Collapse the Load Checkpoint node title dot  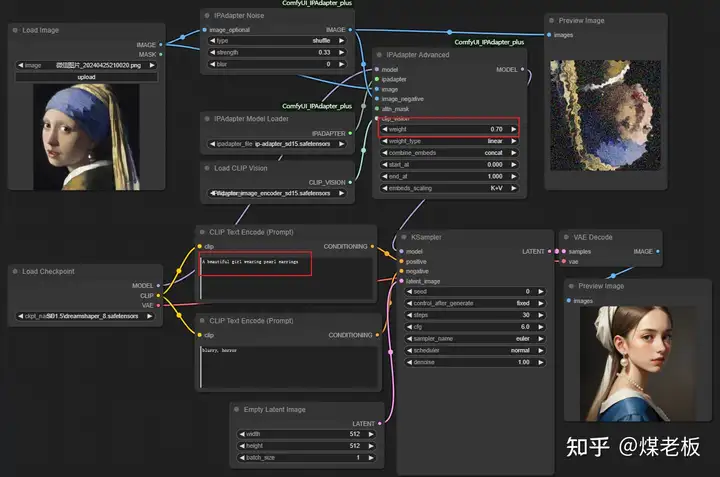pyautogui.click(x=15, y=271)
